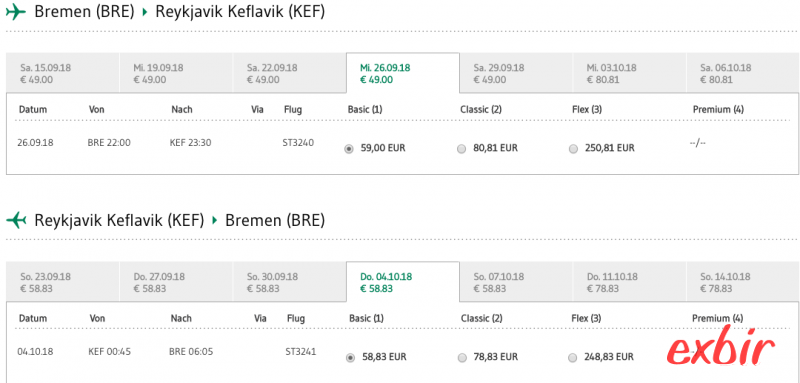This screenshot has width=800, height=383.
Task: Click the green arrow between Bremen and Reykjavik
Action: coord(144,13)
